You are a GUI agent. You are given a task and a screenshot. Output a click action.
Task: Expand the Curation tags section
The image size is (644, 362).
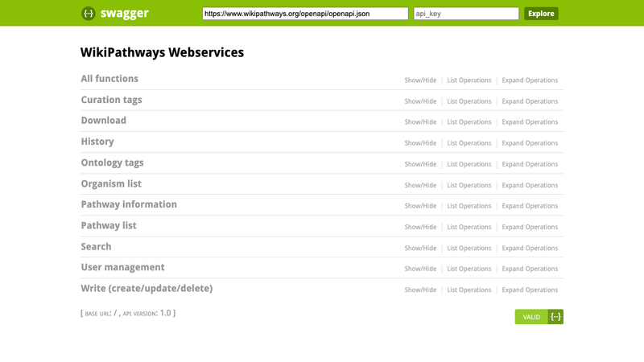(x=111, y=100)
